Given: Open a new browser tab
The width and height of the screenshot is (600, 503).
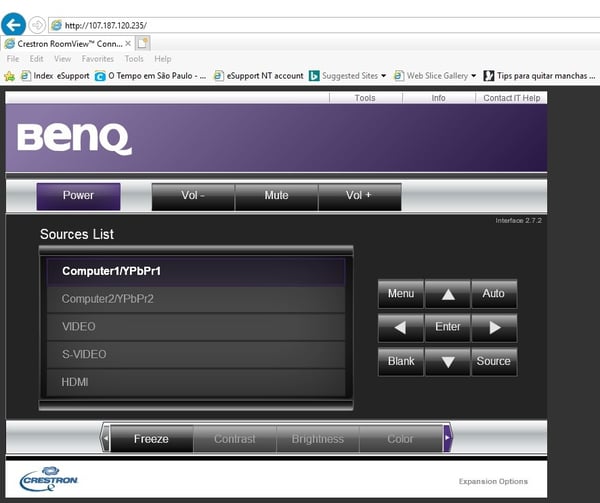Looking at the screenshot, I should (x=143, y=43).
